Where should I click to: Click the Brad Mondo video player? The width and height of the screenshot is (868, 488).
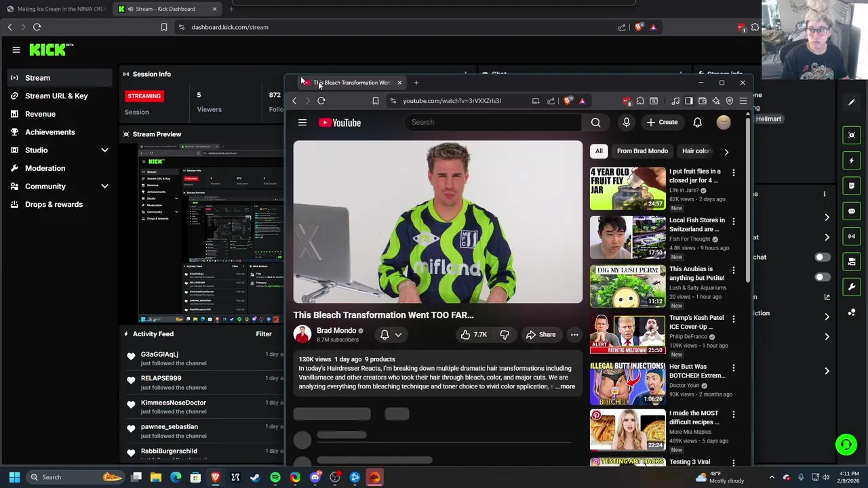pyautogui.click(x=437, y=222)
